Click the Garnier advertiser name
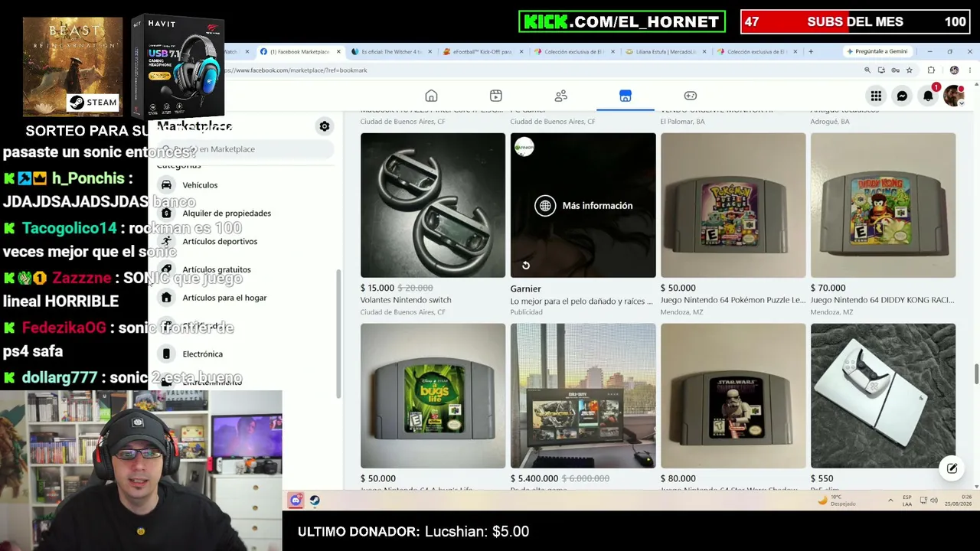This screenshot has width=980, height=551. pos(526,289)
